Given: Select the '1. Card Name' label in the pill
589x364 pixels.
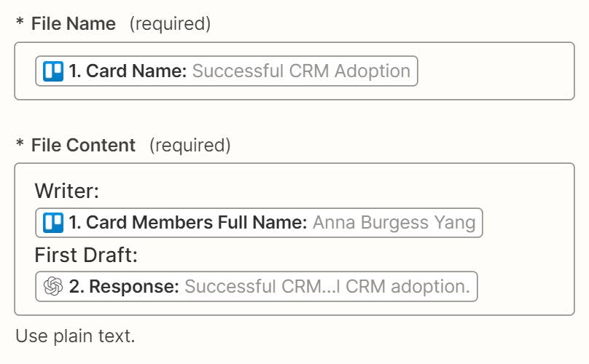Looking at the screenshot, I should tap(128, 71).
